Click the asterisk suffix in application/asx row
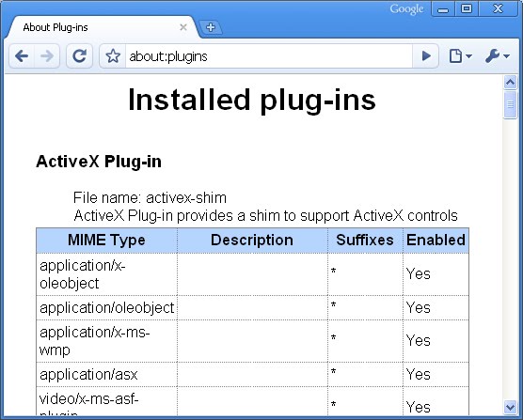The image size is (523, 420). pos(333,371)
